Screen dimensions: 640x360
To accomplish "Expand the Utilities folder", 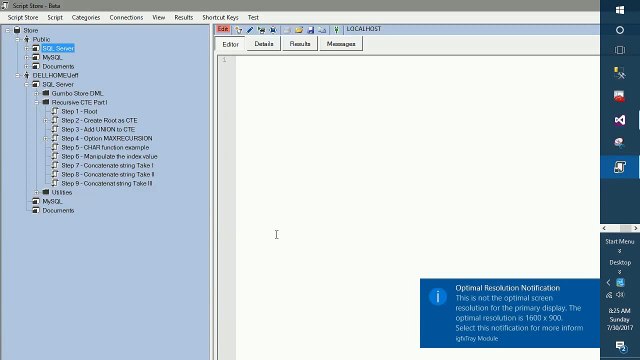I will point(36,192).
